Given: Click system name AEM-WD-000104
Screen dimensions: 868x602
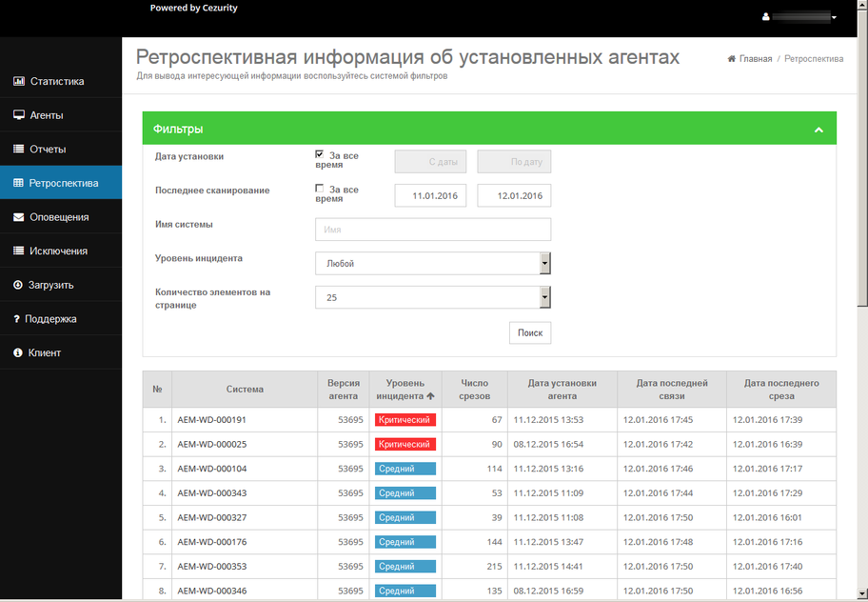Looking at the screenshot, I should (x=212, y=469).
